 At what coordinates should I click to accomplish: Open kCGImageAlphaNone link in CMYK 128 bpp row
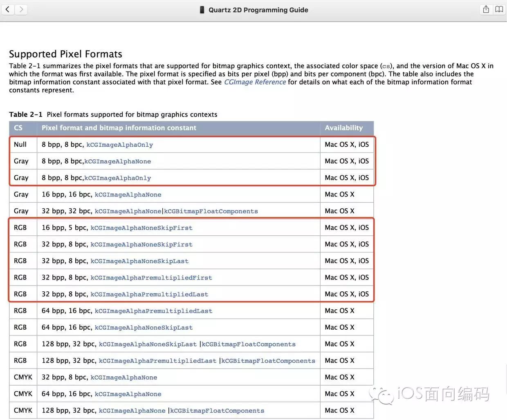pyautogui.click(x=132, y=411)
